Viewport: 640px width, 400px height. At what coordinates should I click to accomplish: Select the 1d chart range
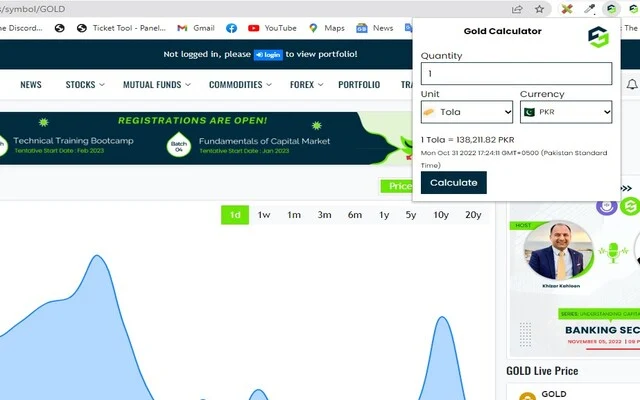[235, 215]
